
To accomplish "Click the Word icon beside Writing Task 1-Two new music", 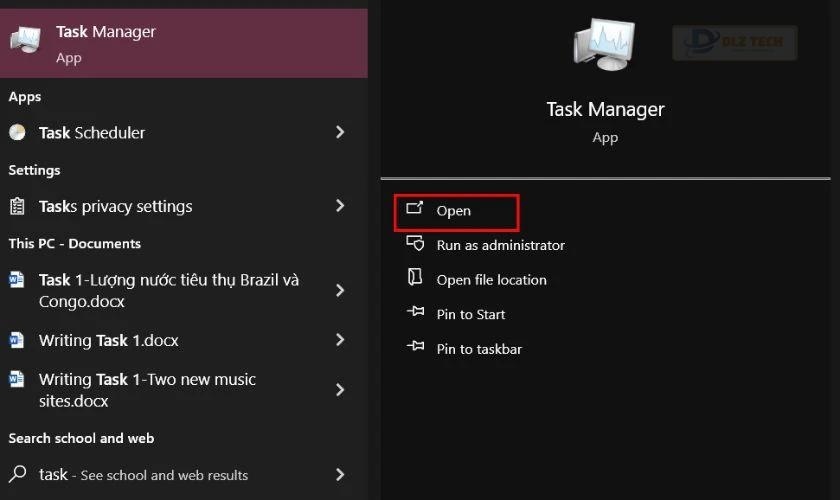I will click(x=17, y=379).
